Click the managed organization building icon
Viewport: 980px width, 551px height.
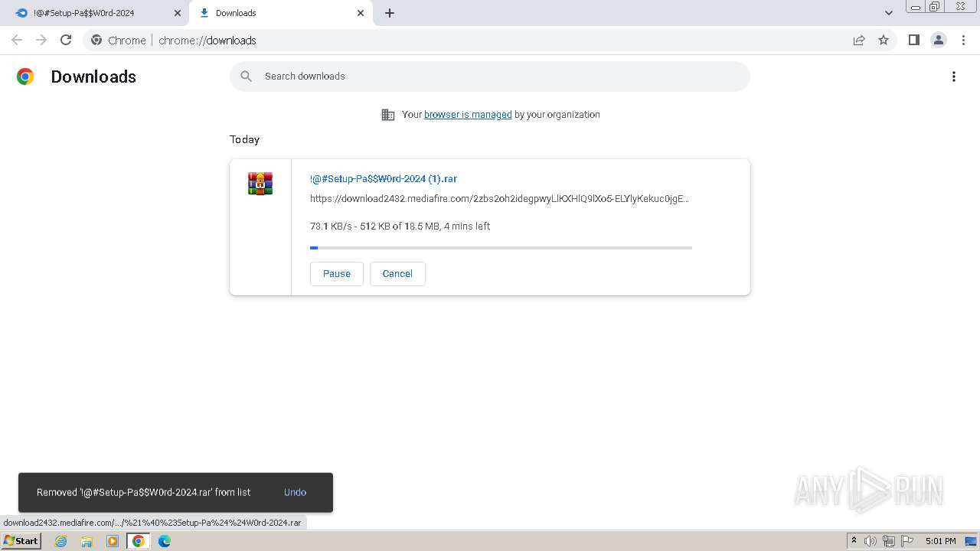pos(388,115)
